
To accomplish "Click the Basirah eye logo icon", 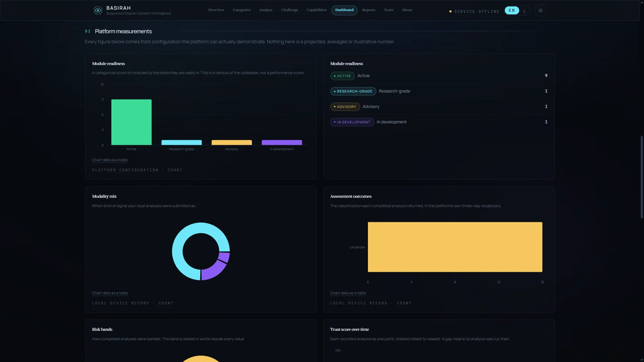I will pyautogui.click(x=98, y=10).
